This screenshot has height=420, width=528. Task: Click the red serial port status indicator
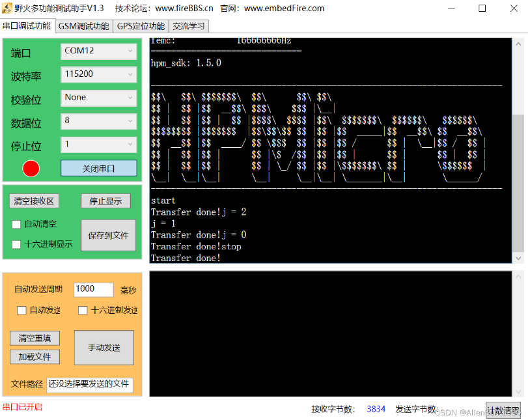[x=31, y=169]
